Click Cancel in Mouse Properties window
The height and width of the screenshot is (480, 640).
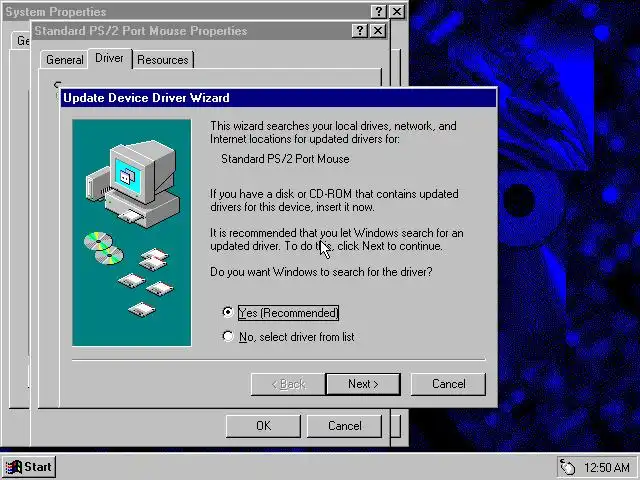tap(344, 426)
